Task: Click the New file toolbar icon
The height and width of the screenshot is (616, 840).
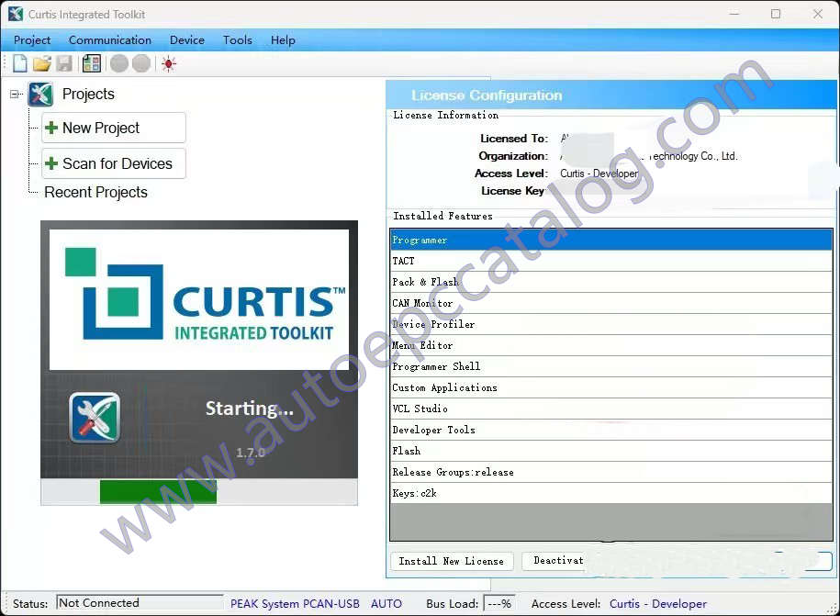Action: (19, 62)
